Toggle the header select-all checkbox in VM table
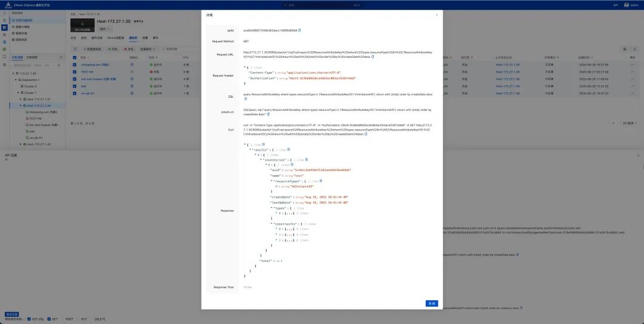The image size is (644, 324). pyautogui.click(x=75, y=58)
